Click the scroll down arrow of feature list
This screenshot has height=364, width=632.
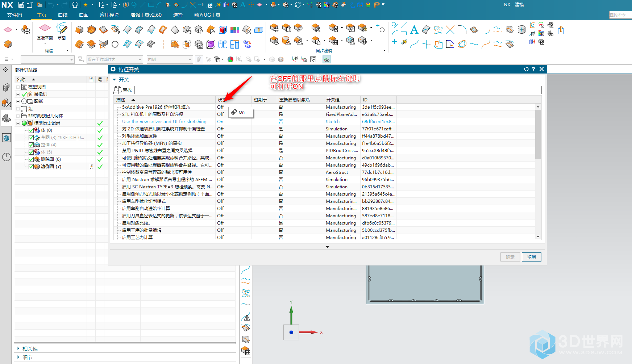click(538, 237)
